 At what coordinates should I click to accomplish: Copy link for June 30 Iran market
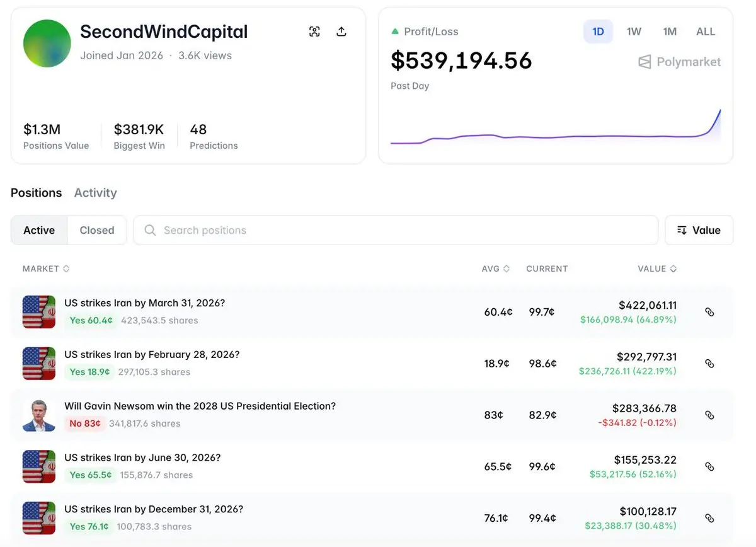pyautogui.click(x=709, y=467)
